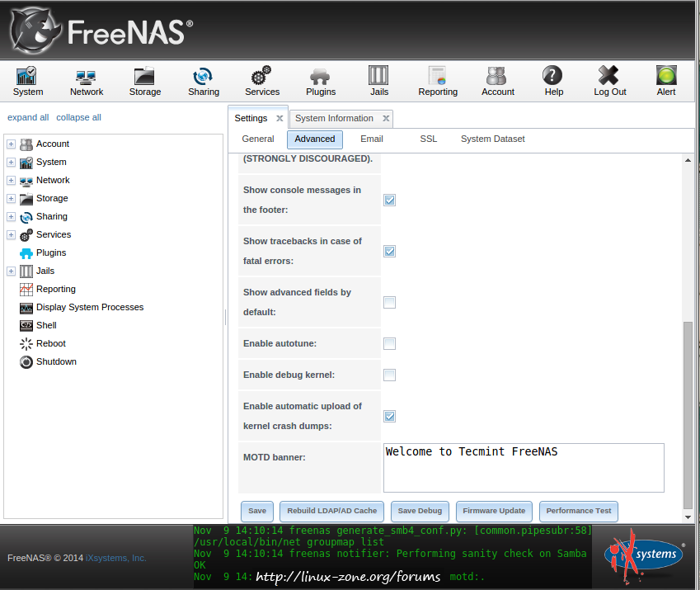Click the collapse all link
This screenshot has height=590, width=700.
78,117
